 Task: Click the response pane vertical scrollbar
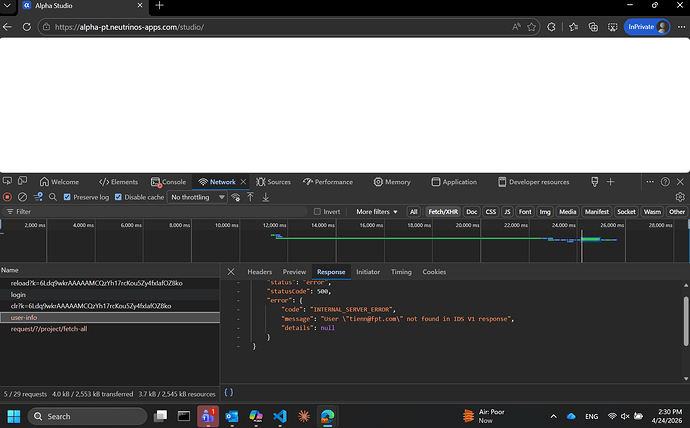(686, 321)
